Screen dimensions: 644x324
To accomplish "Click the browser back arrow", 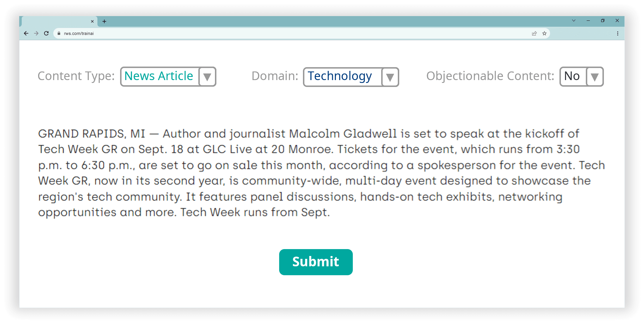I will pyautogui.click(x=26, y=33).
